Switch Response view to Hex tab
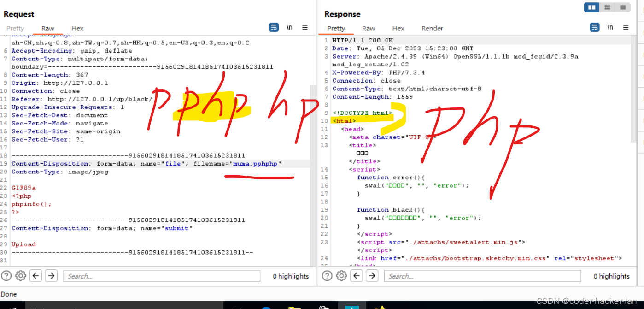This screenshot has width=644, height=309. [398, 28]
